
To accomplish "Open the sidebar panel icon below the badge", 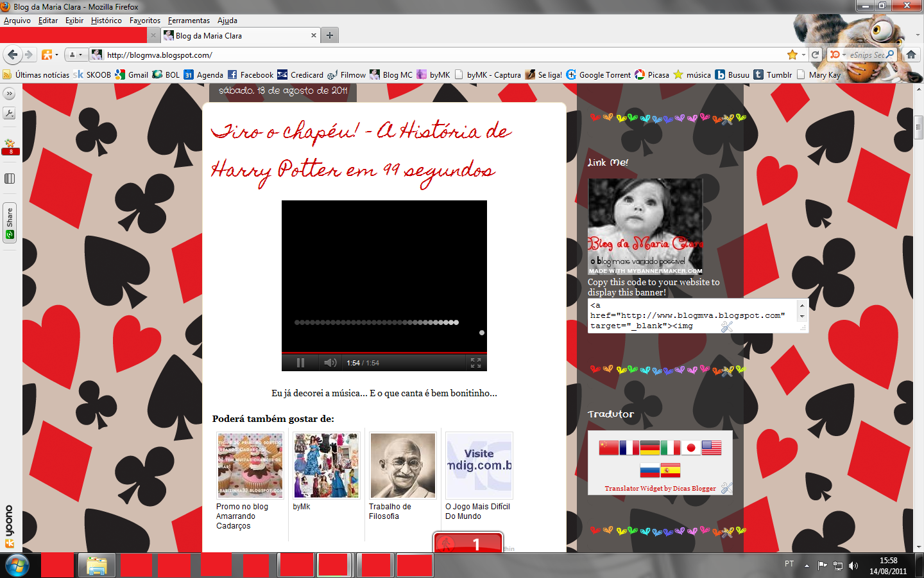I will [x=10, y=179].
